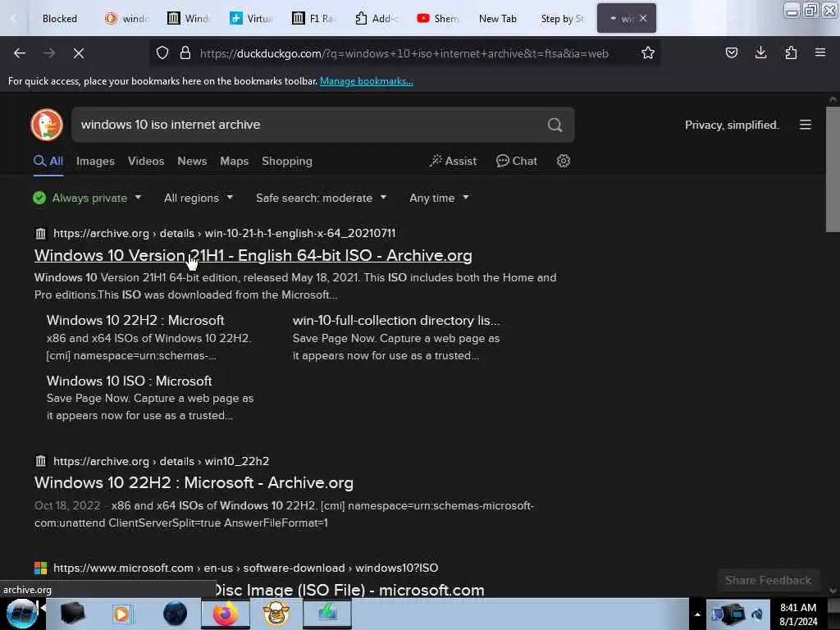Open the Windows Start orb
Viewport: 840px width, 630px height.
(x=21, y=614)
